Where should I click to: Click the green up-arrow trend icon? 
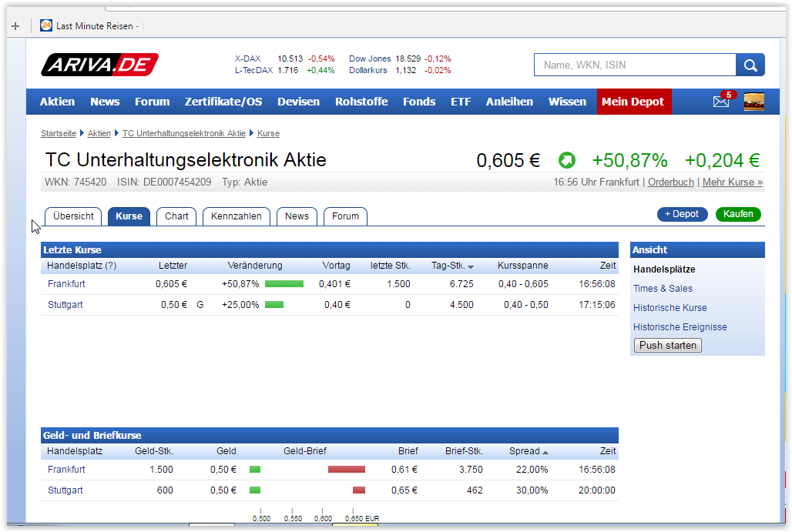click(567, 160)
